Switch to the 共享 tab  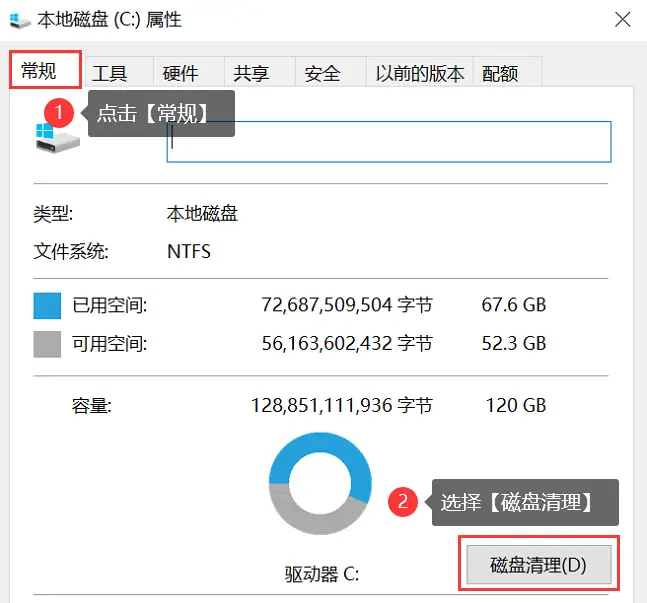click(x=260, y=73)
